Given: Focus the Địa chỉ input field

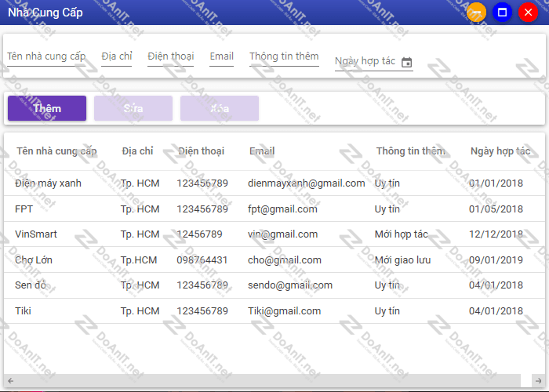Looking at the screenshot, I should (117, 56).
